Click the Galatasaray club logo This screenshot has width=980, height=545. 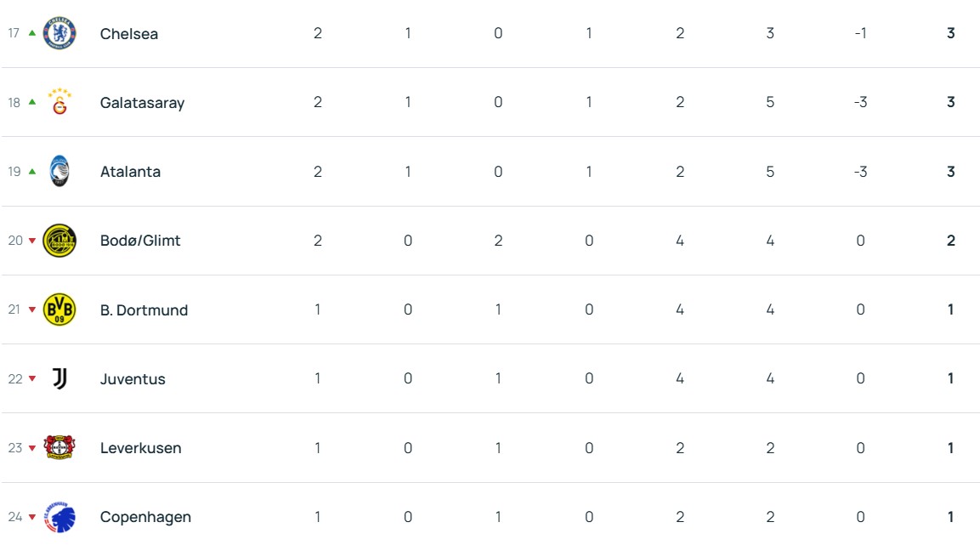[x=59, y=102]
